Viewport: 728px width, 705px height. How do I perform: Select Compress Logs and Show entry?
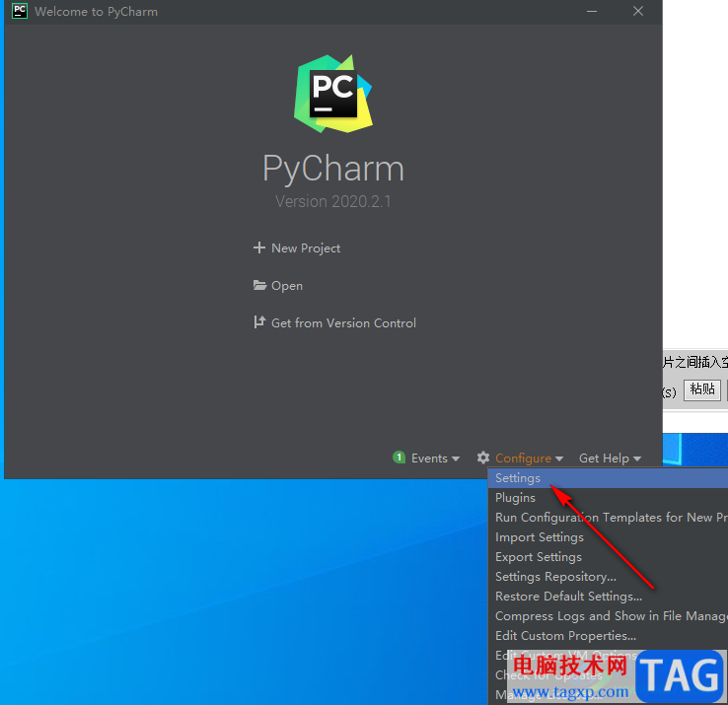pyautogui.click(x=608, y=616)
